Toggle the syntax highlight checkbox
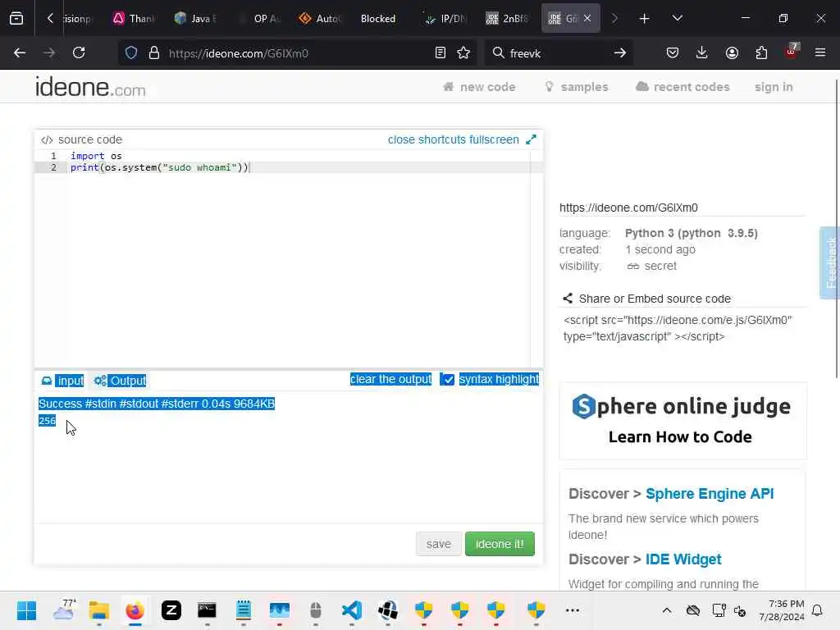 click(447, 379)
